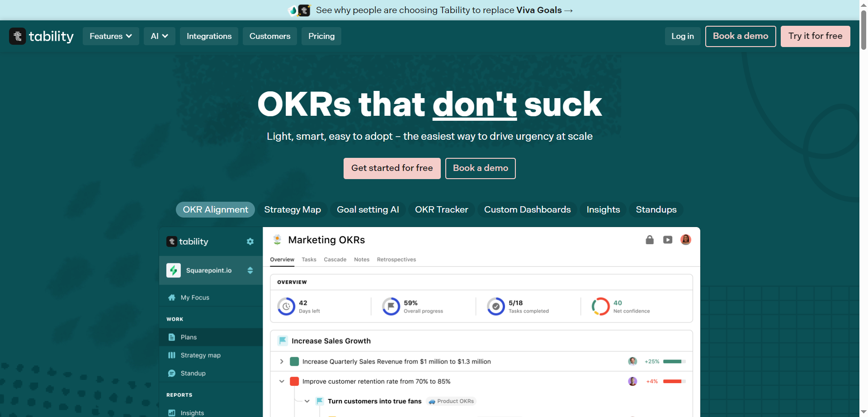Click the 'Increase Sales Growth' objective title
868x417 pixels.
point(331,341)
